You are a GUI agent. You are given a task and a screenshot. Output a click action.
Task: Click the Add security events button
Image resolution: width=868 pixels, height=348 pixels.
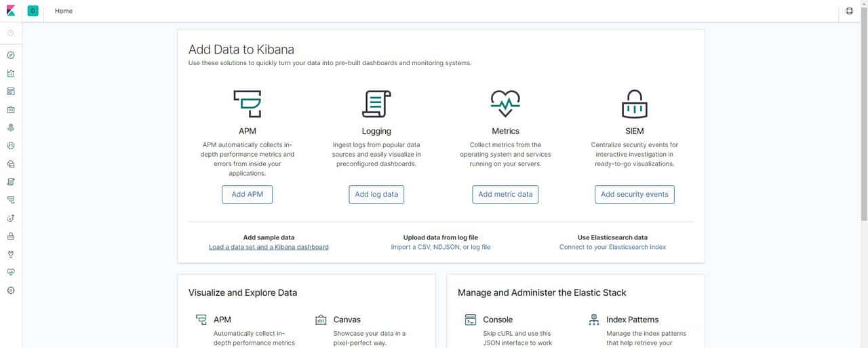click(634, 194)
